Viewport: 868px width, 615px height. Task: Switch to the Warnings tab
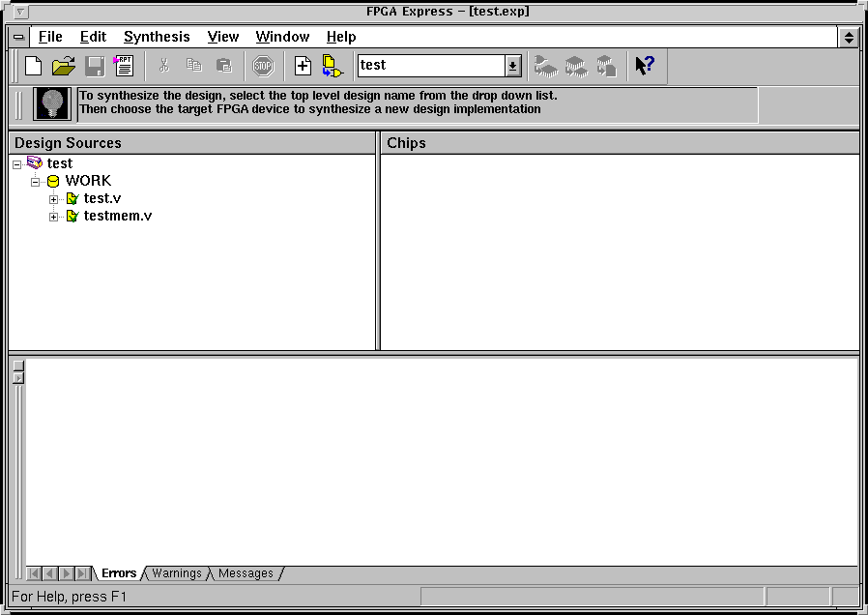point(177,573)
